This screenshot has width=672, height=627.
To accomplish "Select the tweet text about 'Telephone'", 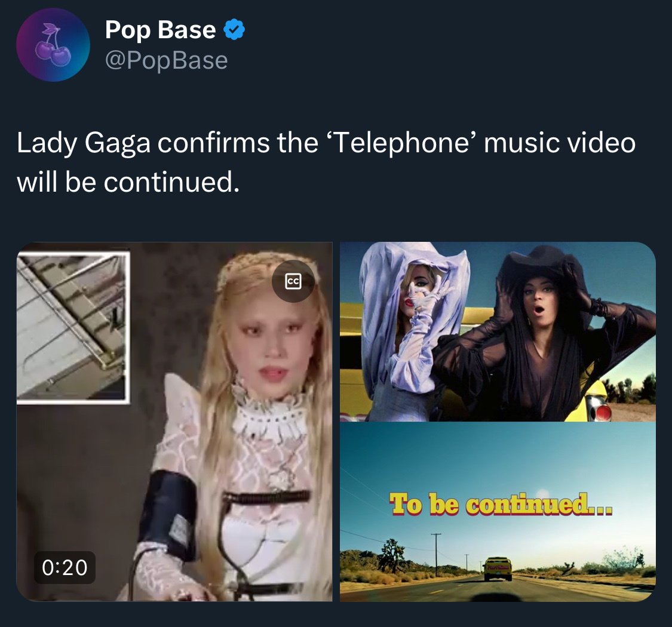I will pos(326,162).
